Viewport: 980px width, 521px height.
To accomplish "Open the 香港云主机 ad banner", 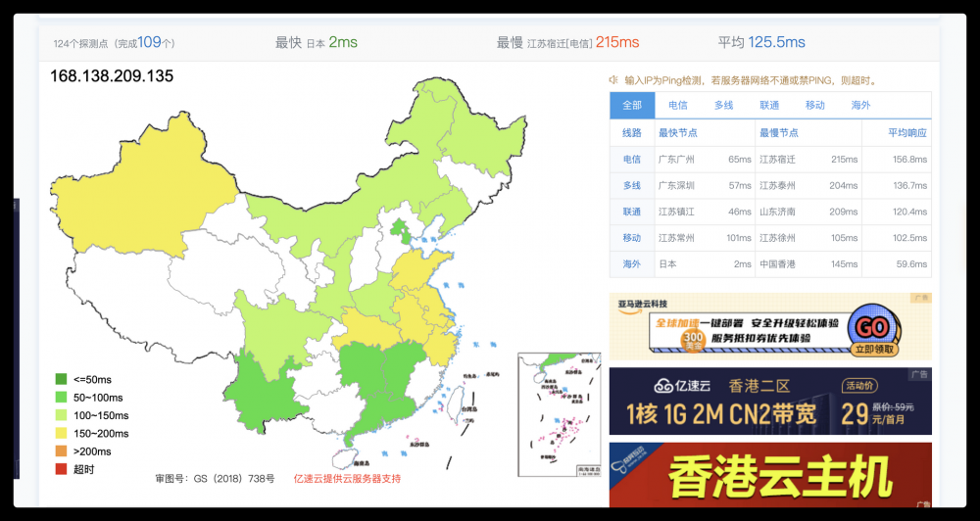I will 770,475.
